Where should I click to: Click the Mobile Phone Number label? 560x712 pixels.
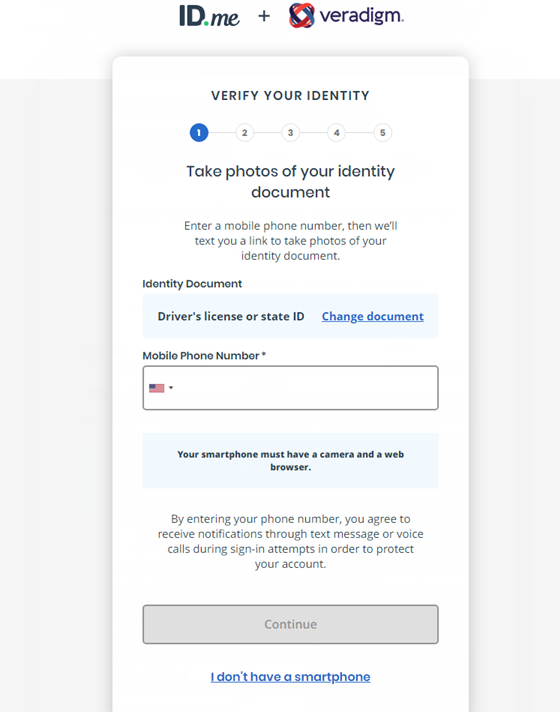[204, 356]
